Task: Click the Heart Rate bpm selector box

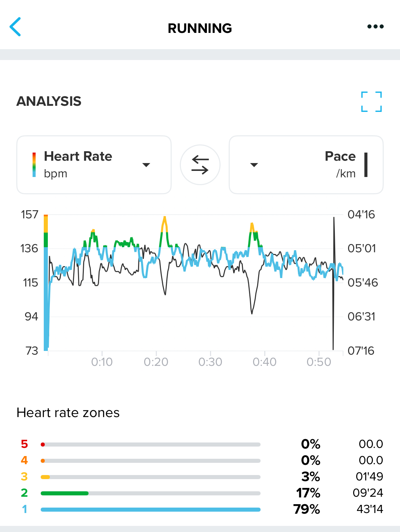Action: click(94, 165)
